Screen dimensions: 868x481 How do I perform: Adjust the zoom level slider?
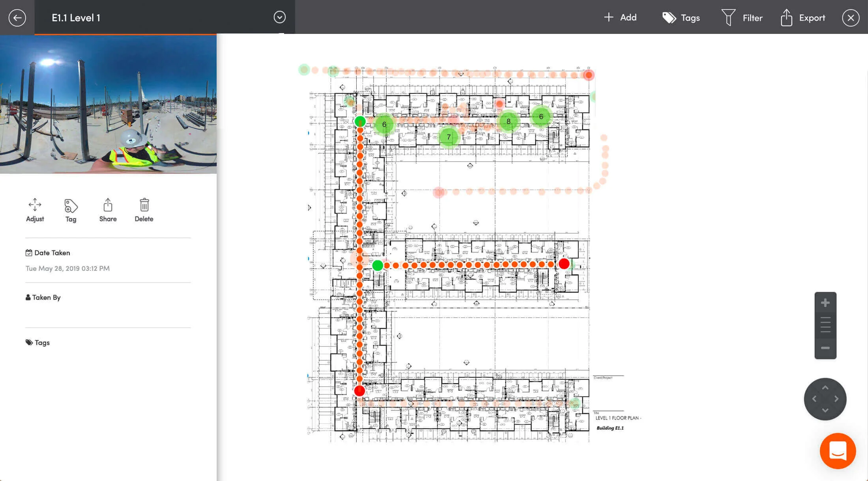click(x=825, y=325)
